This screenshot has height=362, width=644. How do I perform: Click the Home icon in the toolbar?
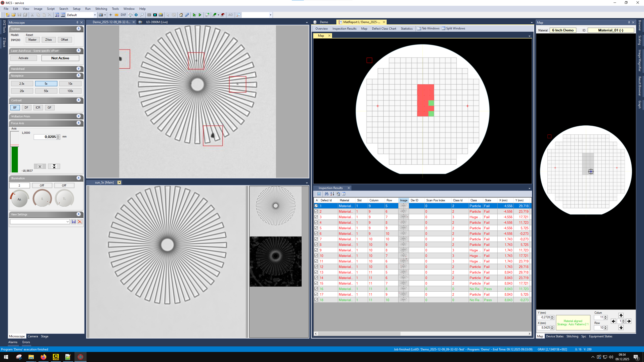click(181, 15)
